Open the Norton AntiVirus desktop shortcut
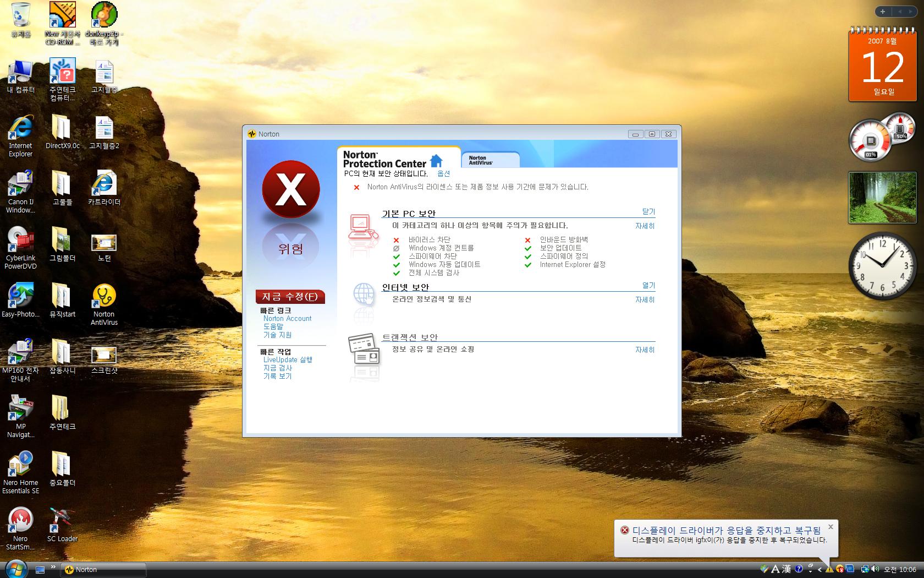The width and height of the screenshot is (924, 578). click(x=104, y=305)
